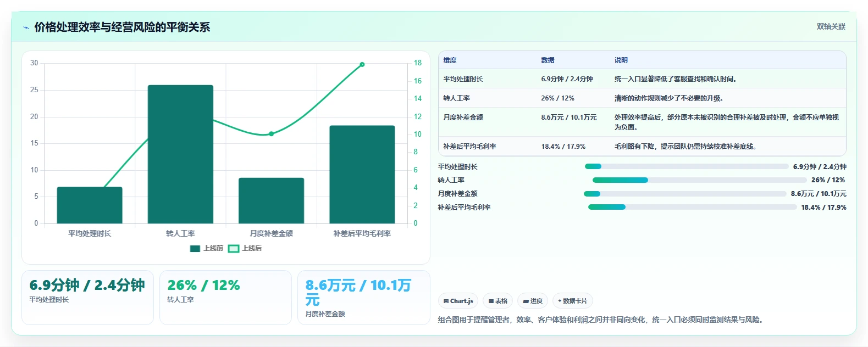
Task: Click the 补差后平均毛利率 bar in chart
Action: (362, 175)
